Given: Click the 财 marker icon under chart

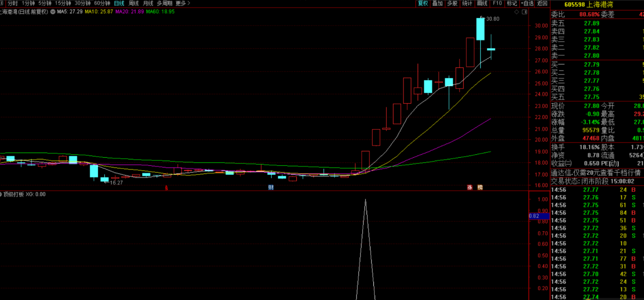Looking at the screenshot, I should (271, 187).
